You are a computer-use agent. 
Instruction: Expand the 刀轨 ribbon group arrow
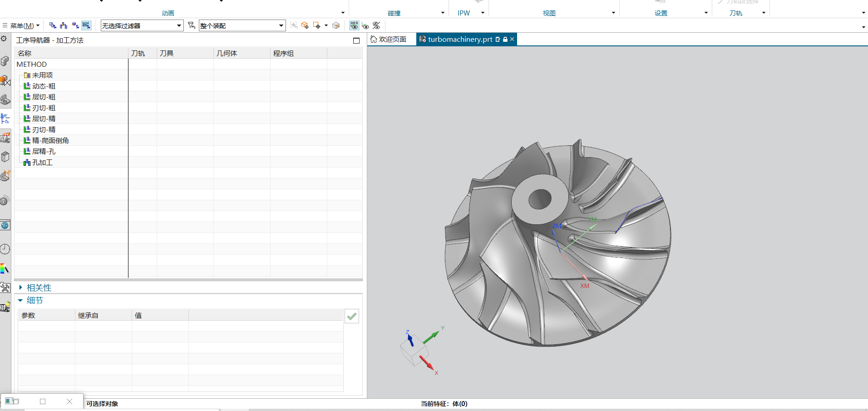tap(764, 13)
